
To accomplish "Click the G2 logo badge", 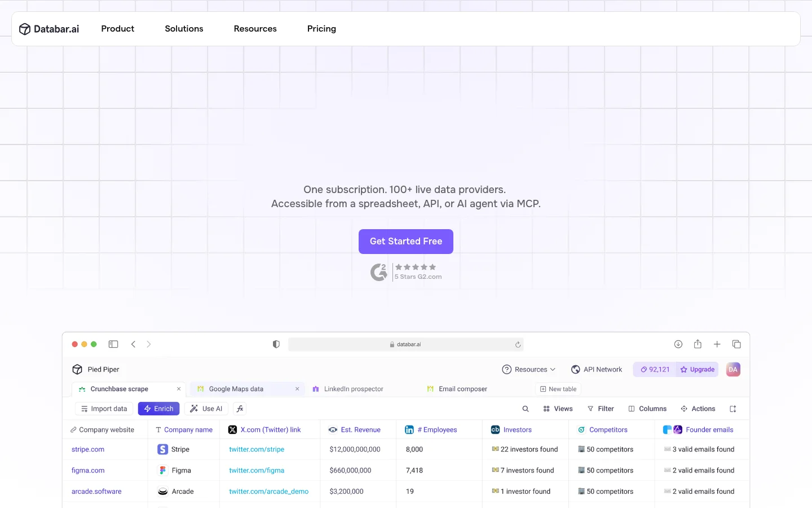I will click(x=379, y=272).
